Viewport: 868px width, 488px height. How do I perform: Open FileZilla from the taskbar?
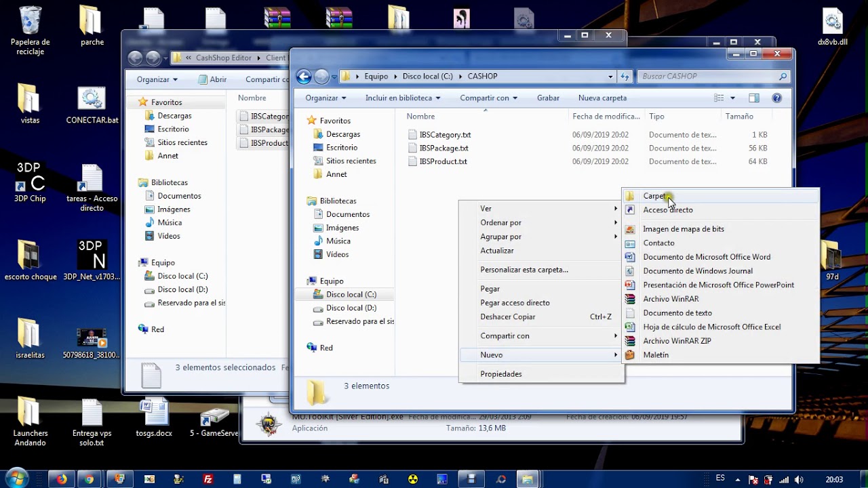click(208, 479)
